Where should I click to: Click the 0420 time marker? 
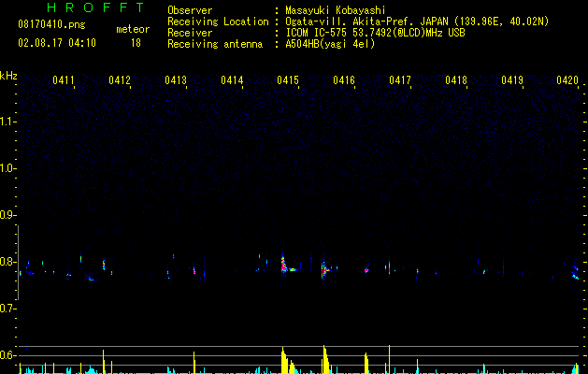[x=567, y=80]
